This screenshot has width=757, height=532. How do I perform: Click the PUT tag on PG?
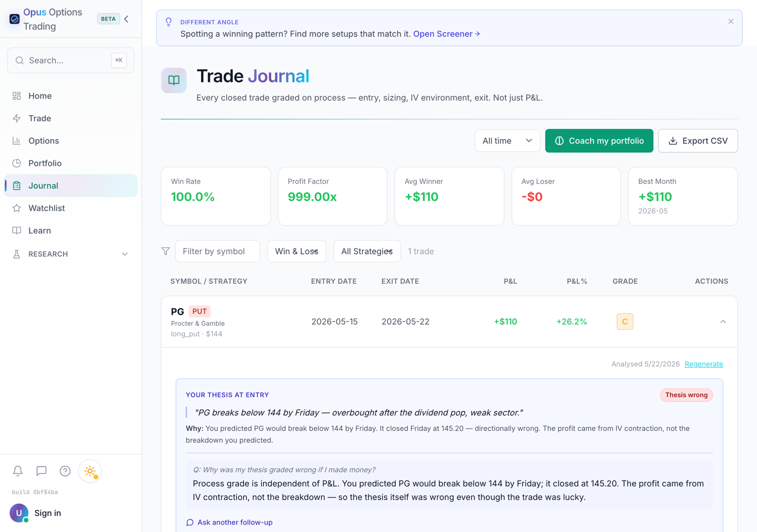pos(200,312)
